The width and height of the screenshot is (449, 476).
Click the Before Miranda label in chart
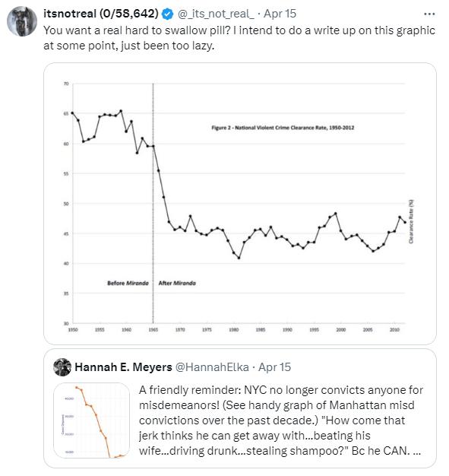(x=128, y=283)
